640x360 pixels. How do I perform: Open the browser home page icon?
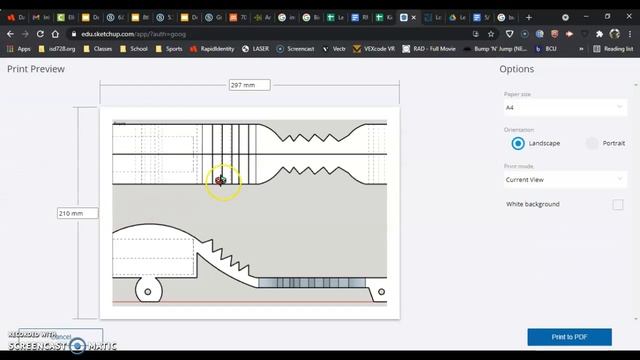pyautogui.click(x=55, y=34)
